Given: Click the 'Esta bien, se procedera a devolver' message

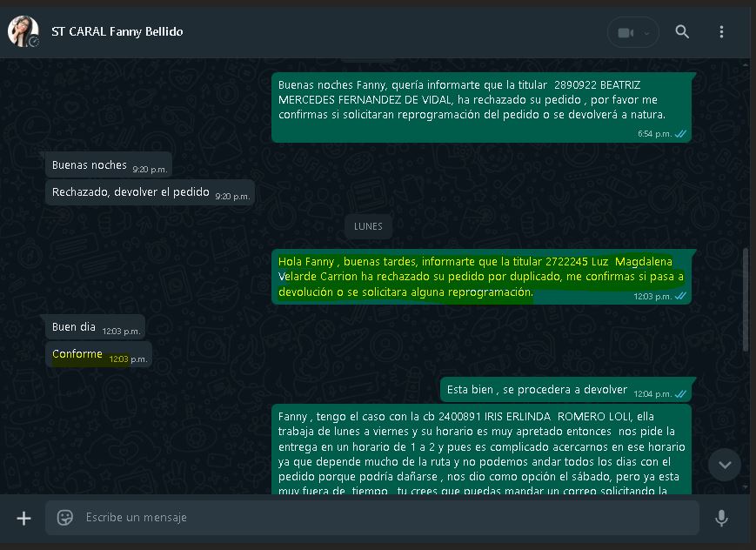Looking at the screenshot, I should (565, 390).
